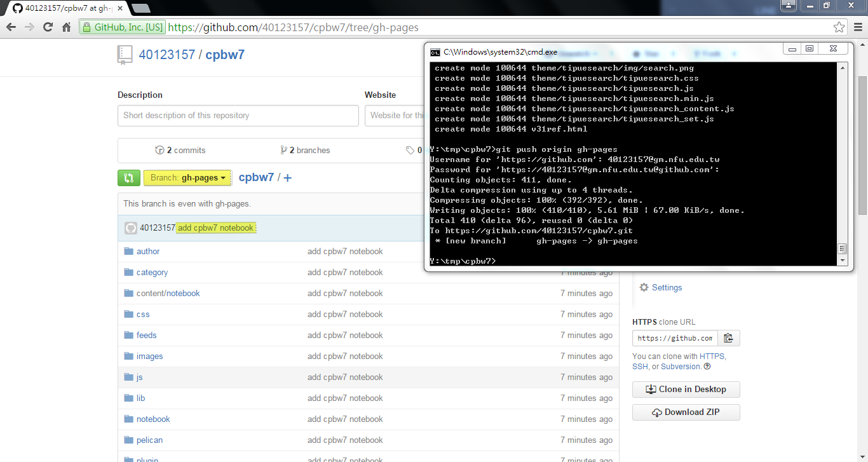This screenshot has width=868, height=462.
Task: Open the images folder
Action: click(x=150, y=357)
